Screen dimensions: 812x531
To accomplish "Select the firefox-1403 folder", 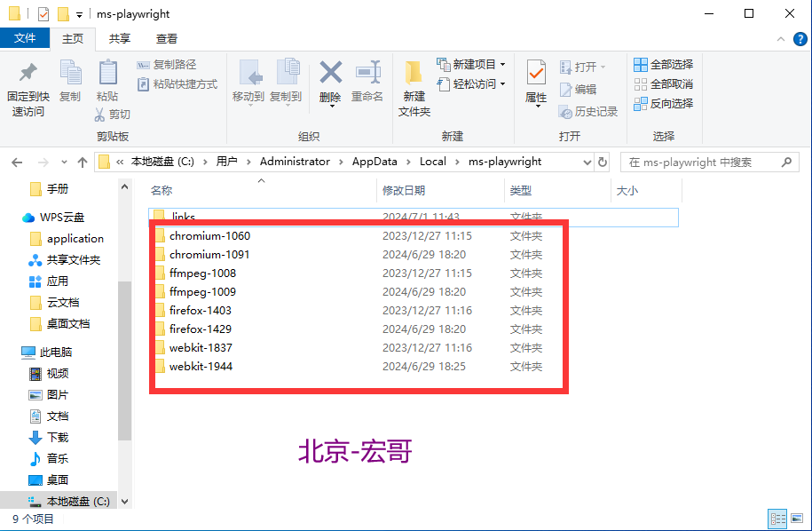I will coord(201,311).
